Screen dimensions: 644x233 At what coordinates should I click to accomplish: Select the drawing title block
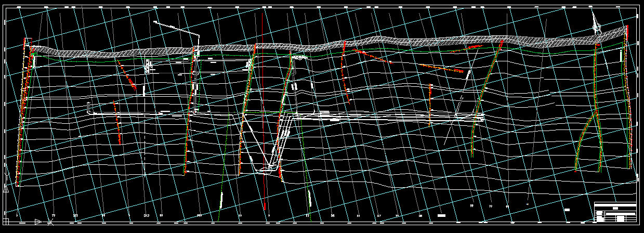pyautogui.click(x=615, y=212)
